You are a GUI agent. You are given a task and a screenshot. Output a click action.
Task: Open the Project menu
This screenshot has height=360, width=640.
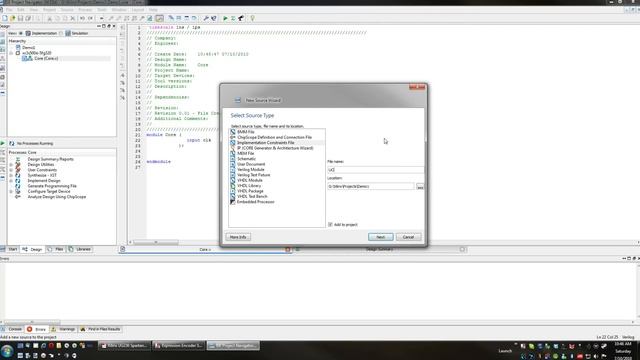[49, 9]
